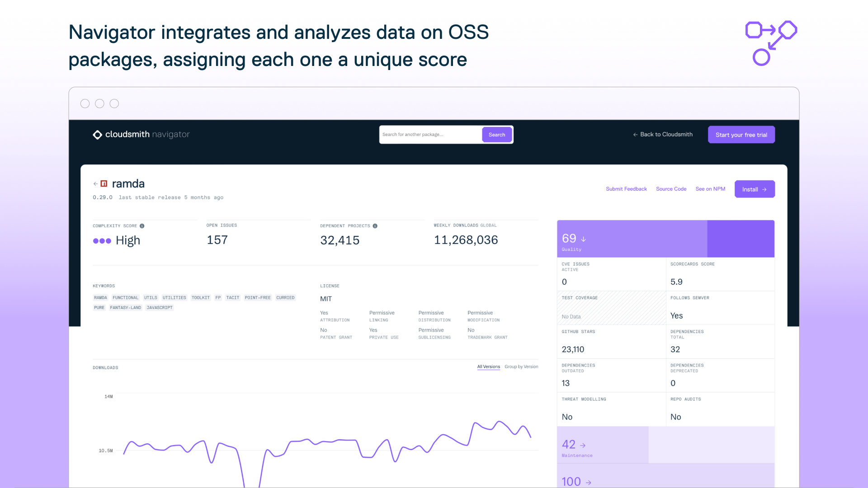Click the TACIT keyword tag
The width and height of the screenshot is (868, 488).
click(233, 298)
